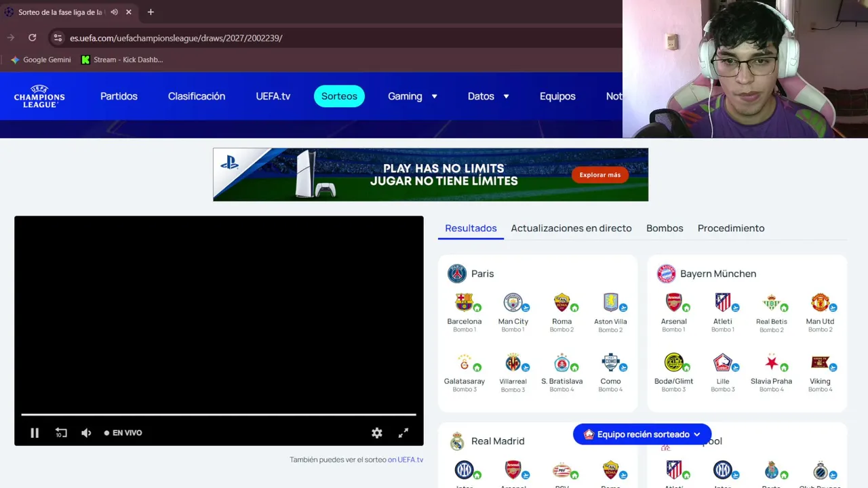Seek on the video progress bar

(x=218, y=414)
